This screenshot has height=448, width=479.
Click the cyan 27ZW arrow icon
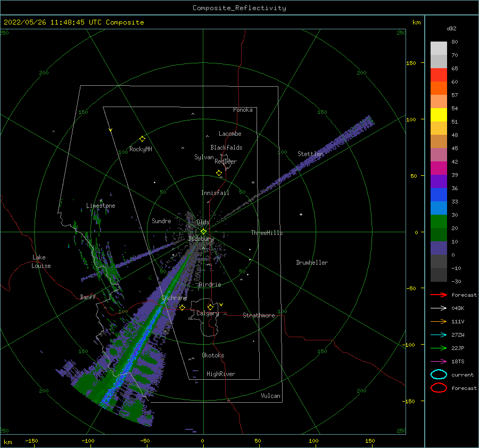click(439, 335)
